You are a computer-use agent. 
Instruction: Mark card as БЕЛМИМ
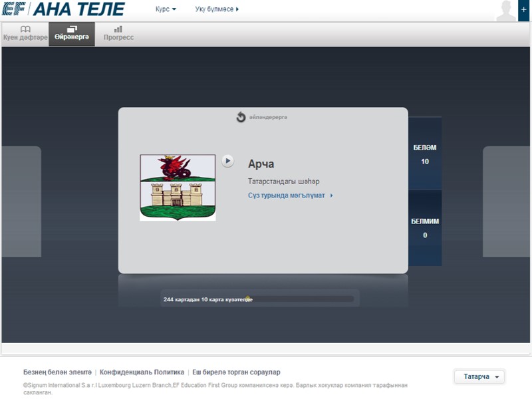point(425,227)
